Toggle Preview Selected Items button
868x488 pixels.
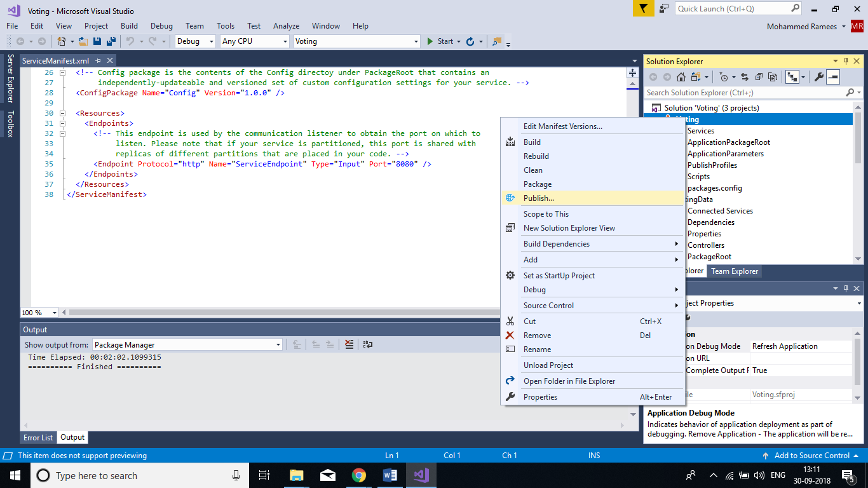click(x=833, y=77)
